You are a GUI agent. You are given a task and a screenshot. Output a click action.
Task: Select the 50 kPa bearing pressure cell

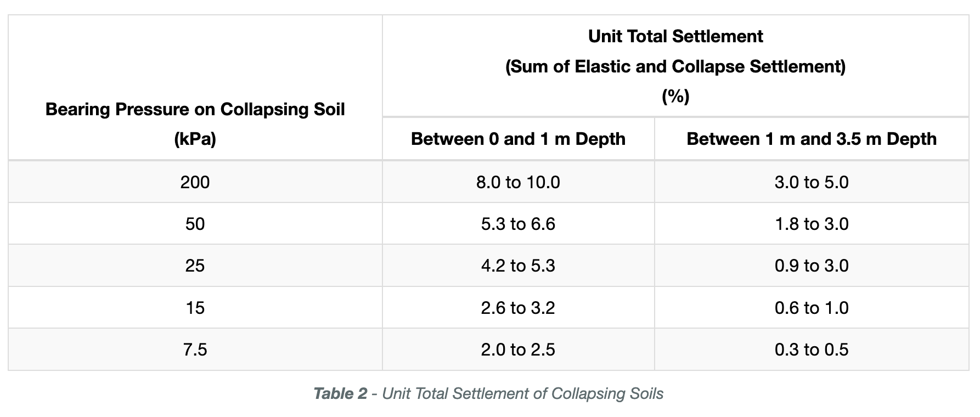tap(195, 223)
